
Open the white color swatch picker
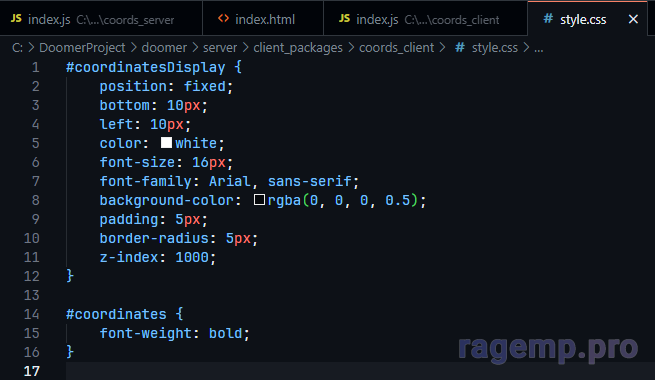[x=166, y=143]
